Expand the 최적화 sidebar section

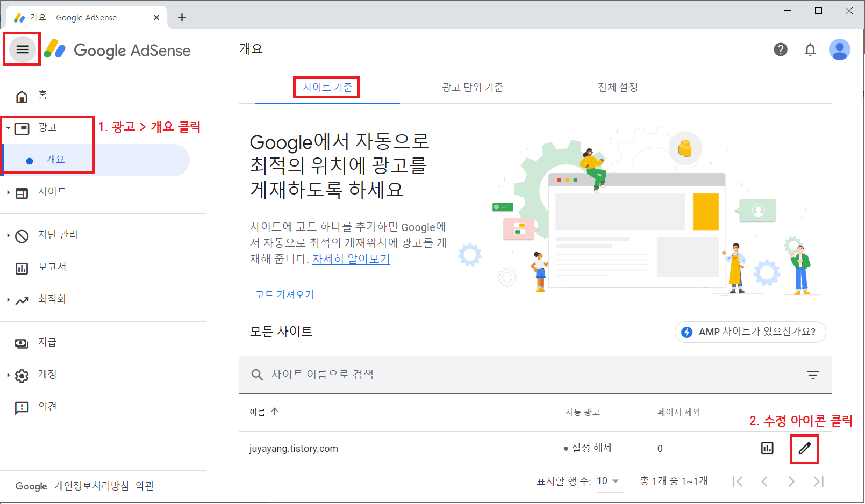pyautogui.click(x=8, y=300)
